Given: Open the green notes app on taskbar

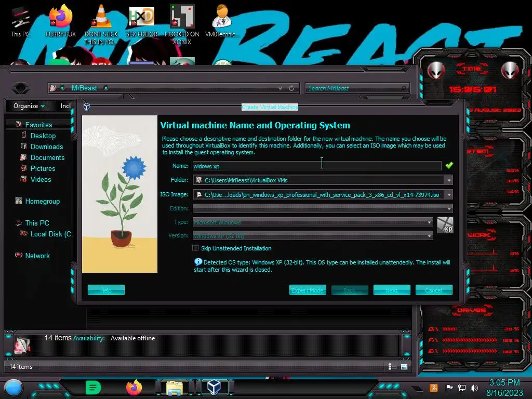Looking at the screenshot, I should pos(94,388).
